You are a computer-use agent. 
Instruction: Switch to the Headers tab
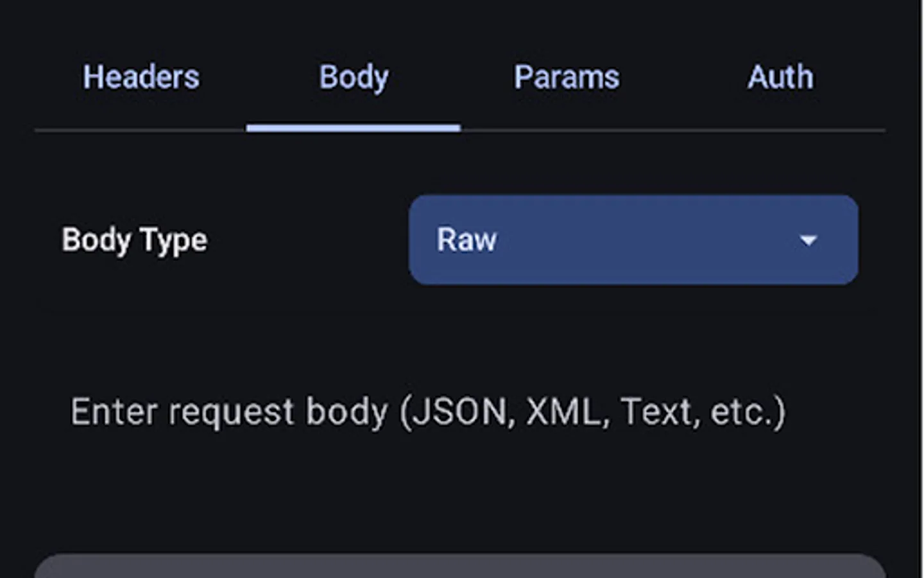point(141,78)
